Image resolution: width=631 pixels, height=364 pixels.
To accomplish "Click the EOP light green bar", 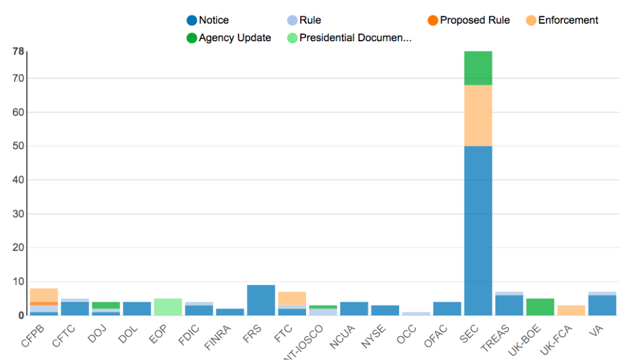I will [168, 307].
